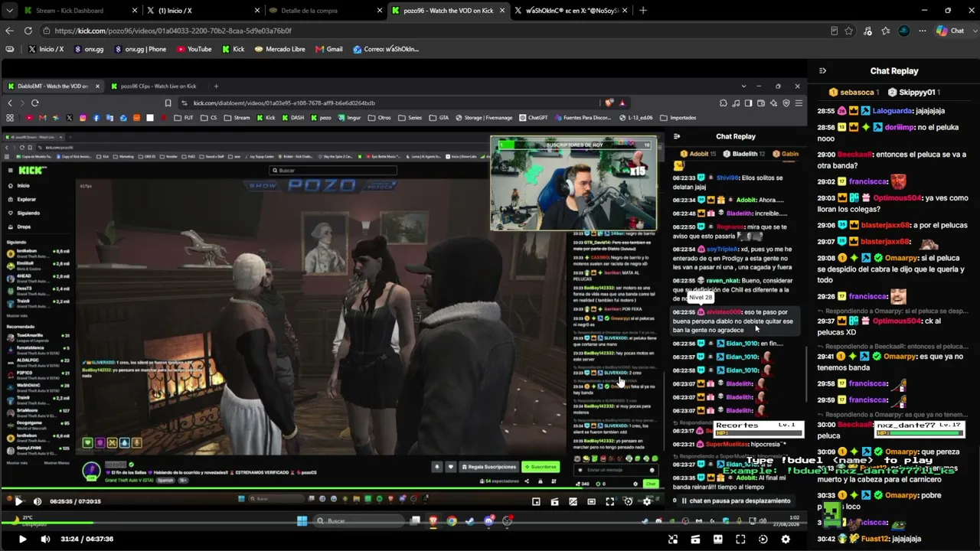Open the onx.gg | Phone bookmark
The height and width of the screenshot is (551, 980).
tap(140, 49)
